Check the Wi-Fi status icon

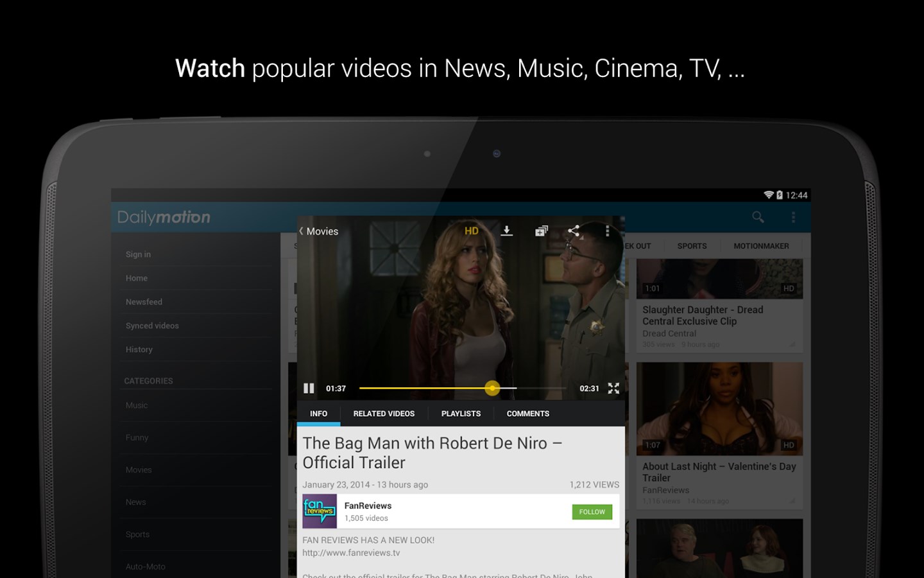768,195
